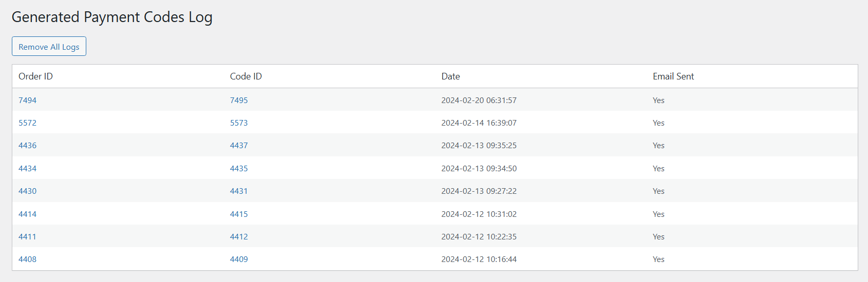868x282 pixels.
Task: Open code ID 4412 link
Action: (x=239, y=237)
